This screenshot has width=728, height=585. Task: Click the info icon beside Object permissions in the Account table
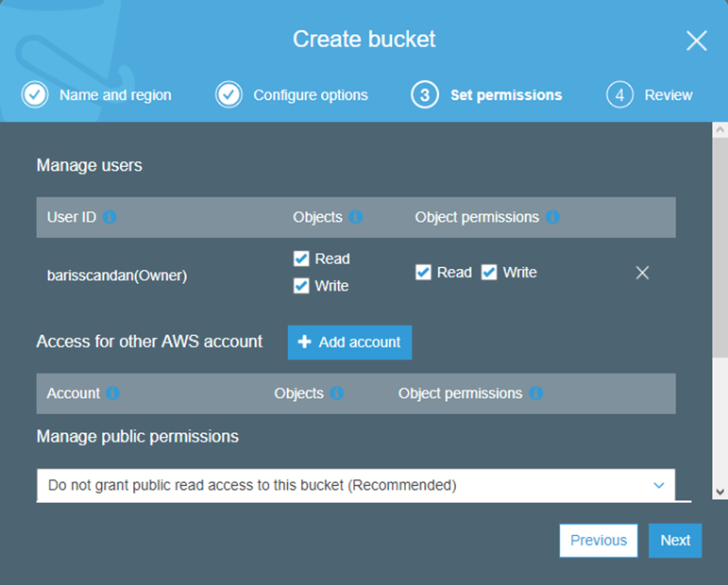click(535, 393)
